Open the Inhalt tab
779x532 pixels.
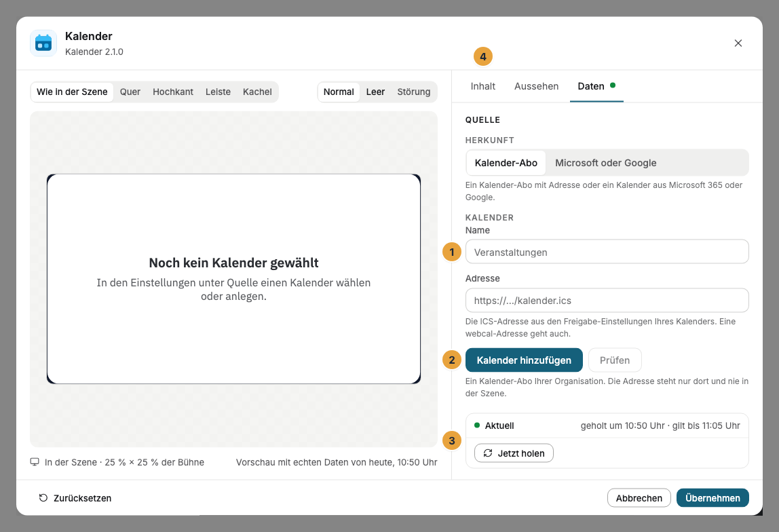pyautogui.click(x=483, y=86)
